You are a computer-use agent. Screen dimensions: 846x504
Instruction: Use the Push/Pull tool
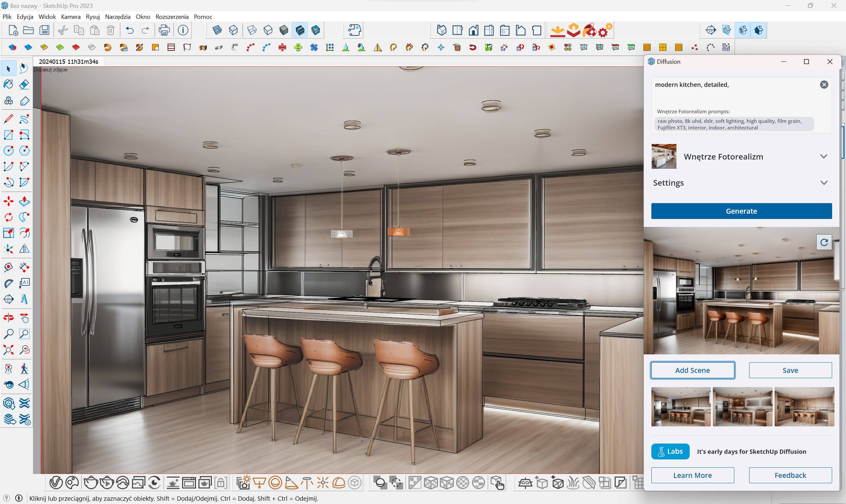click(24, 201)
